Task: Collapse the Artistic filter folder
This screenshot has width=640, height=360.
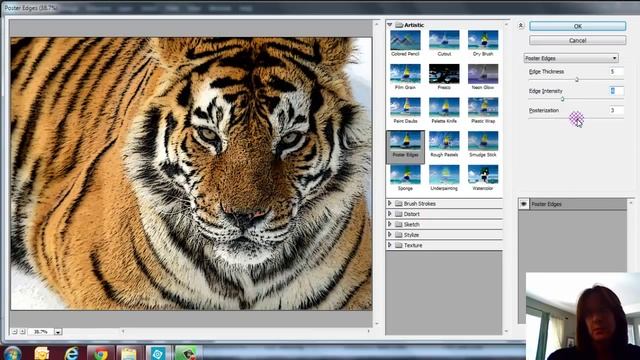Action: (x=390, y=25)
